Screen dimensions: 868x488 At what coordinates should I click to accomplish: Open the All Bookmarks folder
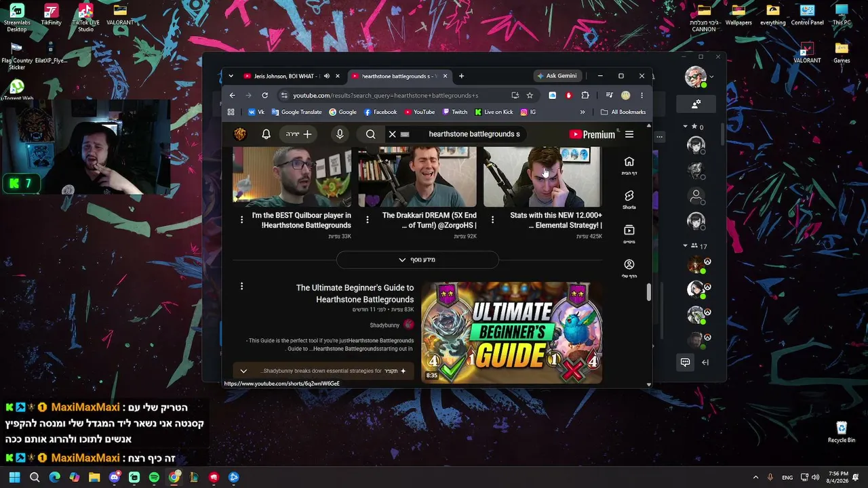tap(623, 112)
